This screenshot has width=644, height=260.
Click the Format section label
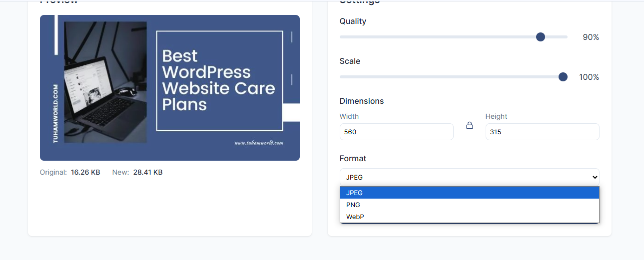click(x=353, y=158)
